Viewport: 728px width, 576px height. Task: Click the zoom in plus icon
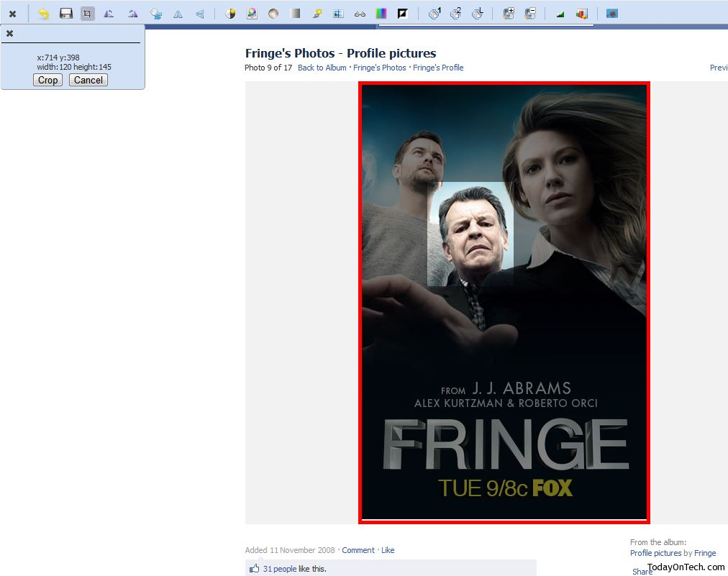tap(509, 14)
